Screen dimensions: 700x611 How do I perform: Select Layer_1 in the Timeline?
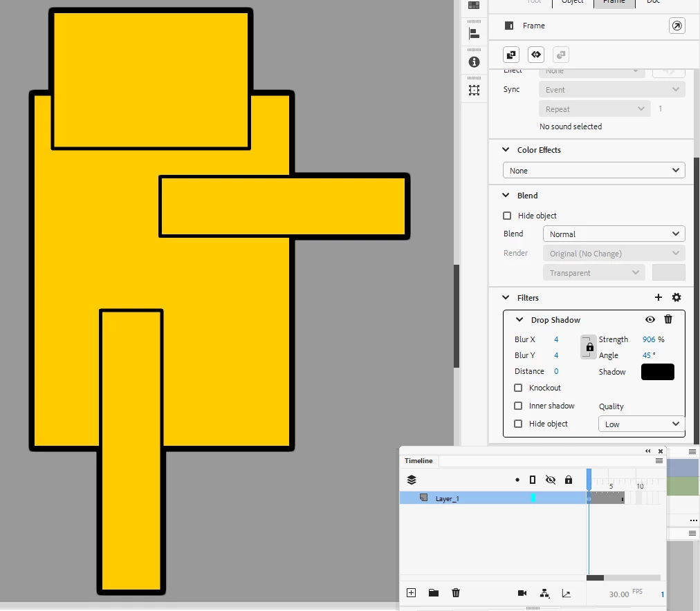(x=493, y=498)
